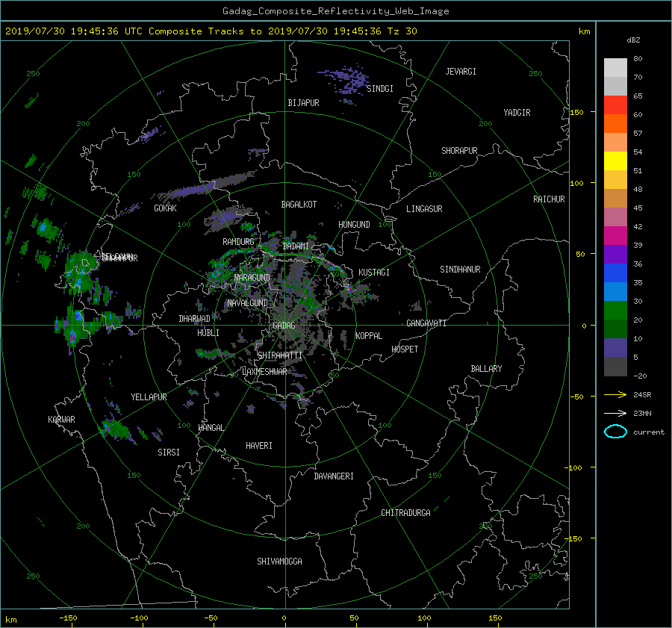This screenshot has height=628, width=672.
Task: Click the GANGAVATI city label
Action: pos(426,323)
